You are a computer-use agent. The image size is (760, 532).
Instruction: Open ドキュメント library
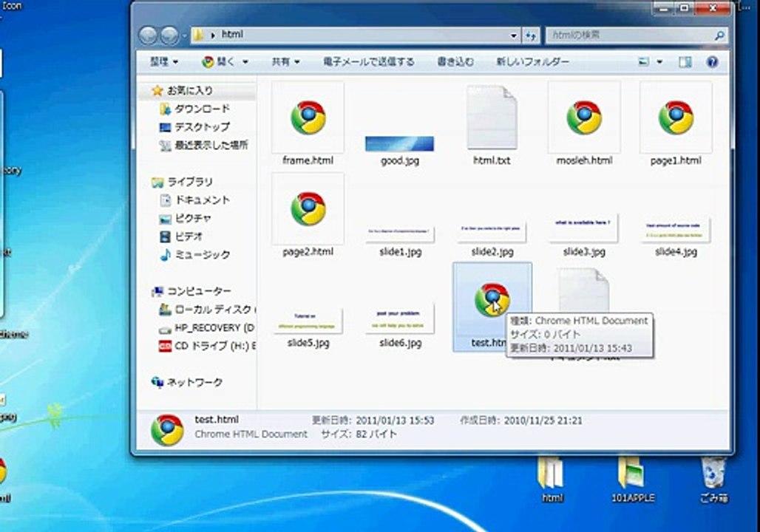pyautogui.click(x=201, y=200)
